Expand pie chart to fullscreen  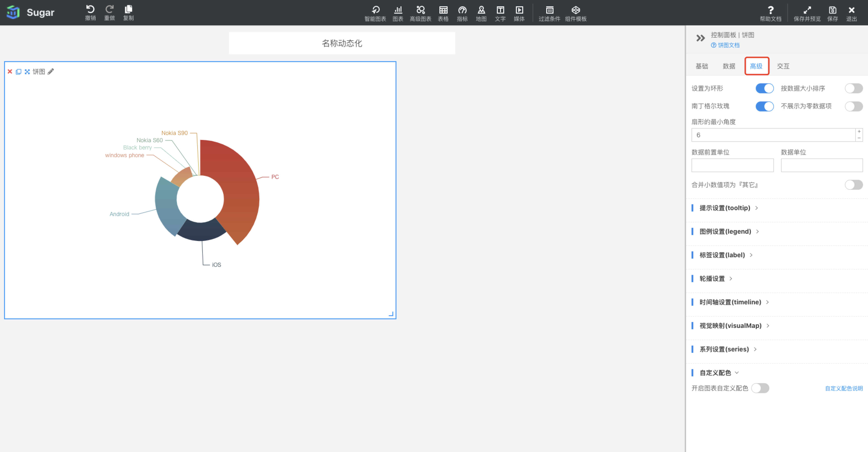(27, 72)
